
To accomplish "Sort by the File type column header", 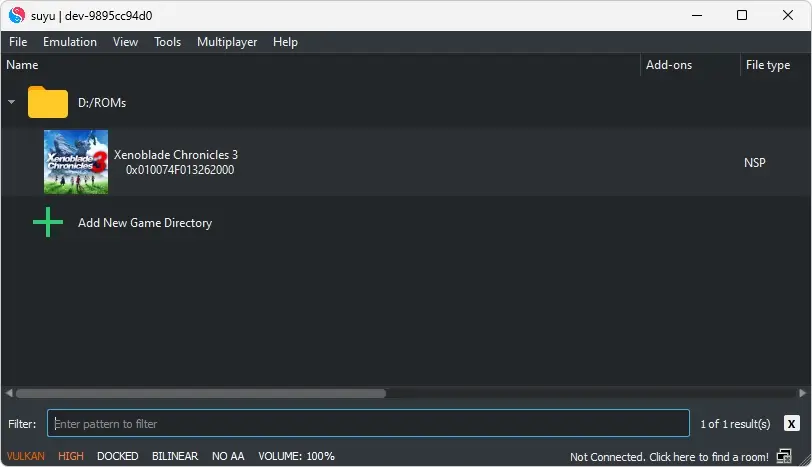I will click(768, 65).
